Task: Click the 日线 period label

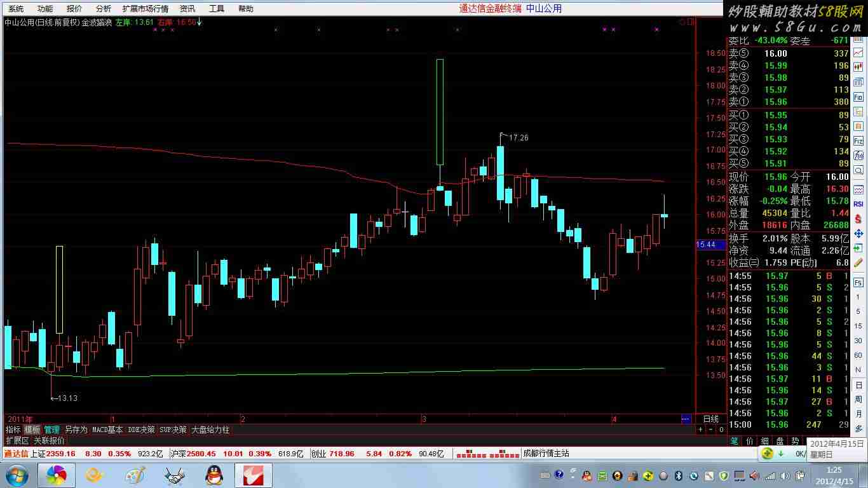Action: coord(710,419)
